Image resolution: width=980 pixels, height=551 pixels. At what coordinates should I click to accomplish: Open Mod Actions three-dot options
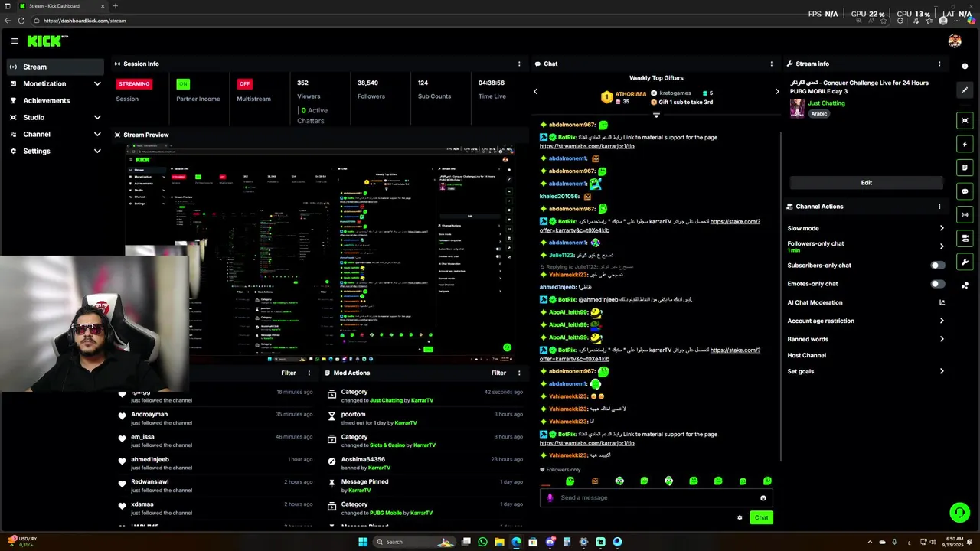click(x=519, y=373)
